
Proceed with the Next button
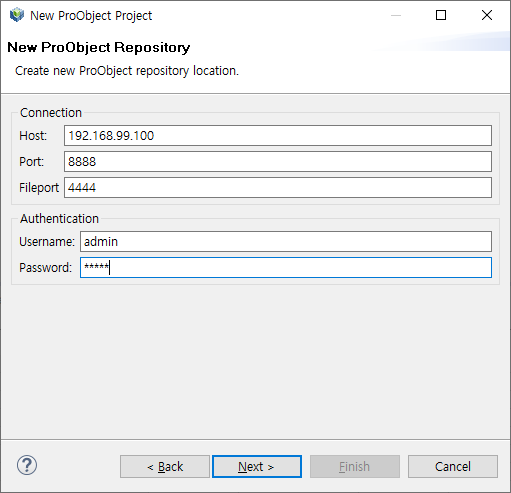[x=257, y=467]
